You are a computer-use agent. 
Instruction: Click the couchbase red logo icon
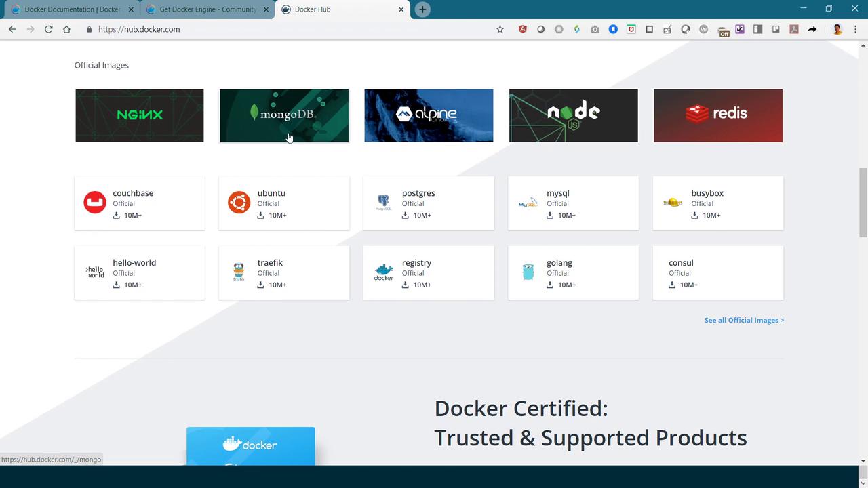(x=95, y=203)
